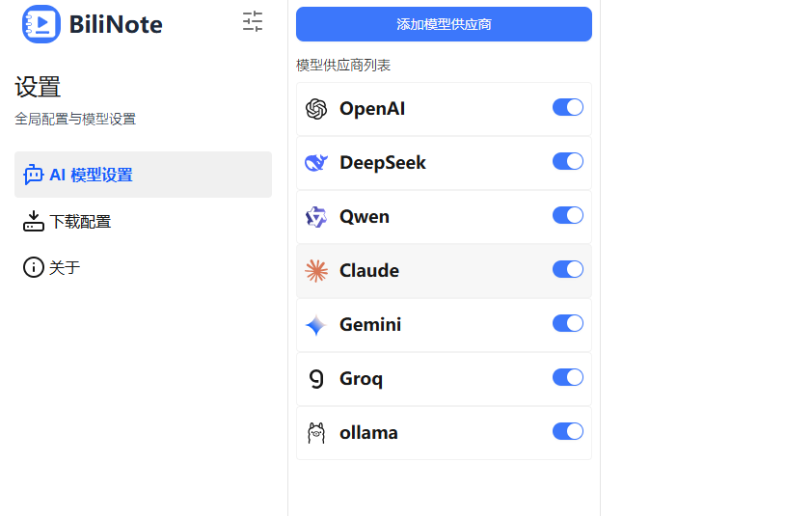Viewport: 812px width, 516px height.
Task: Click the DeepSeek whale icon
Action: tap(316, 163)
